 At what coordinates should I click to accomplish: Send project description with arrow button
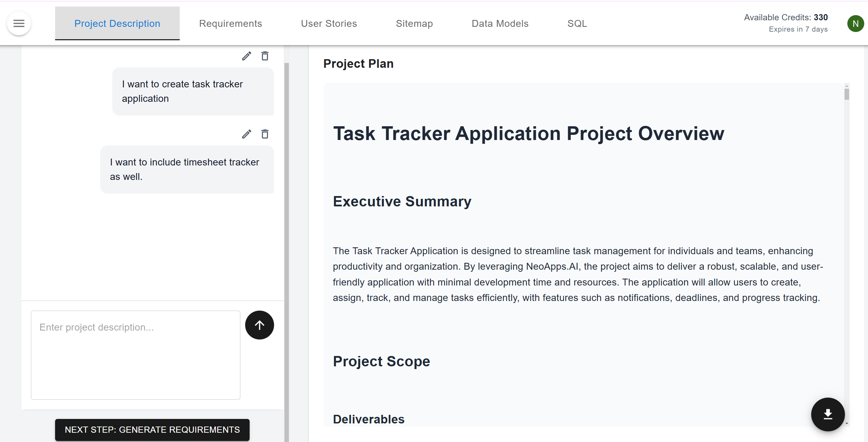(260, 325)
